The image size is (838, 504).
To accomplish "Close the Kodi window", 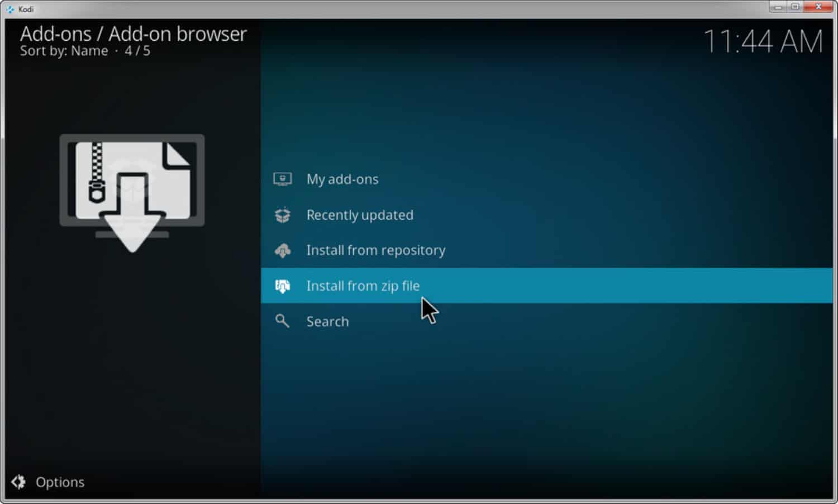I will click(x=818, y=7).
